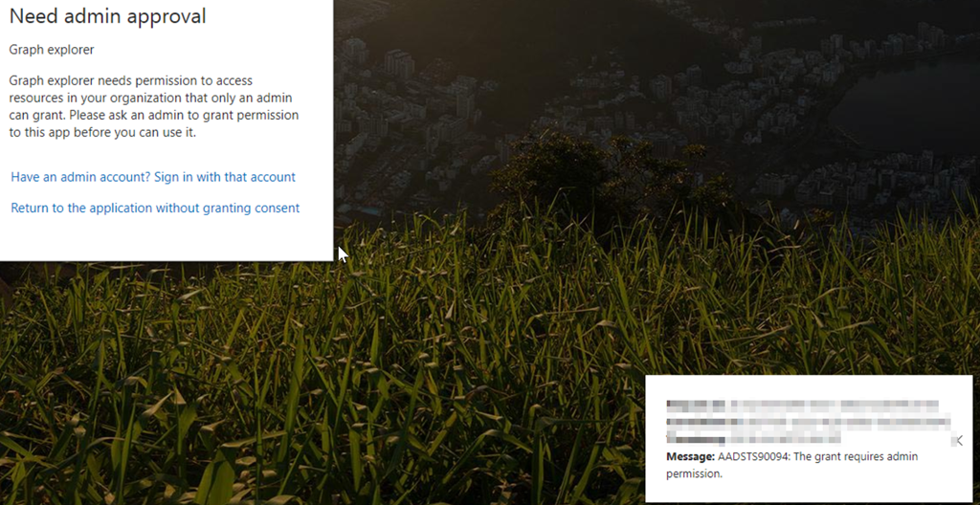Click the blank area below the consent links

167,239
